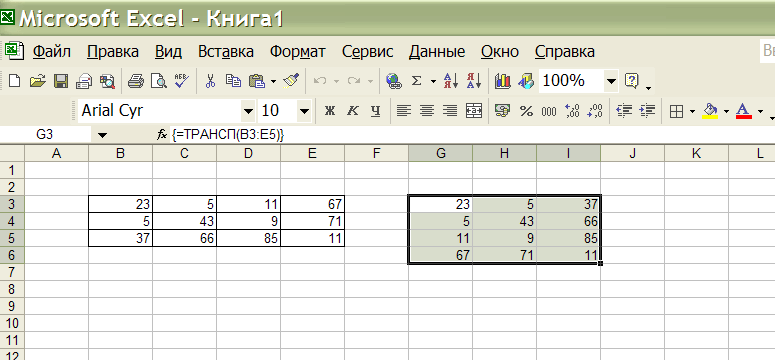This screenshot has height=360, width=775.
Task: Decrease indent icon
Action: coord(624,111)
